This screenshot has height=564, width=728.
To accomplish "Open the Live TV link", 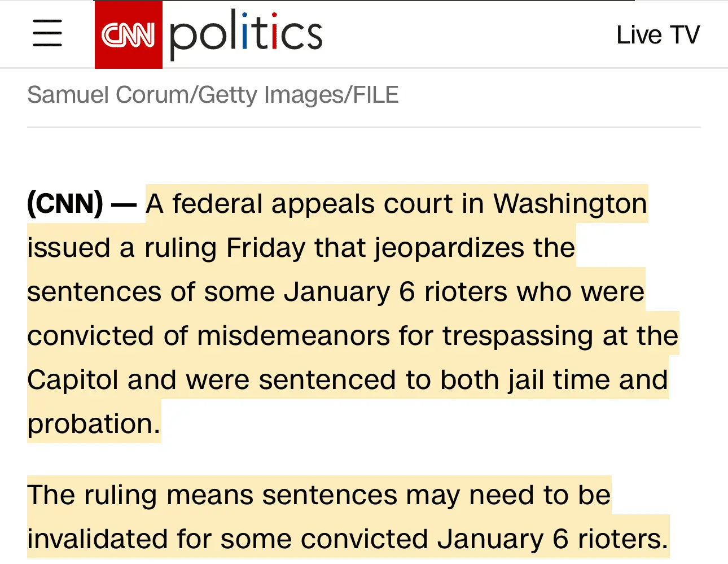I will click(657, 35).
